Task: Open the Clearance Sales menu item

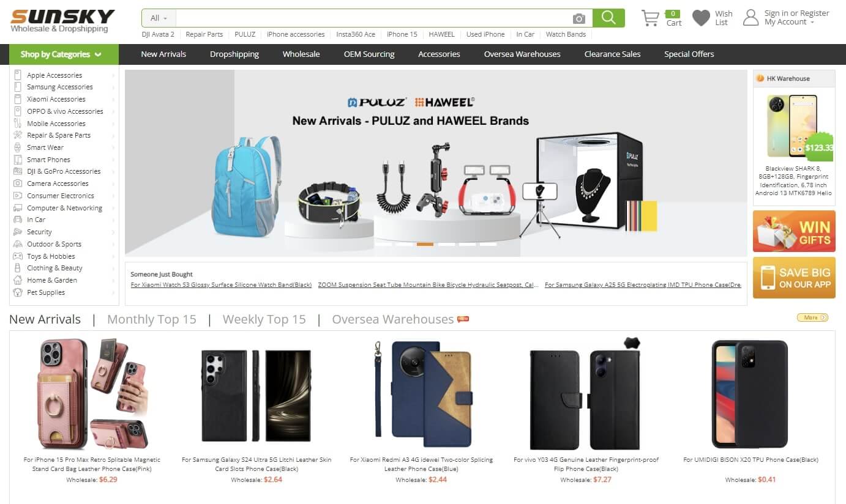Action: (x=612, y=54)
